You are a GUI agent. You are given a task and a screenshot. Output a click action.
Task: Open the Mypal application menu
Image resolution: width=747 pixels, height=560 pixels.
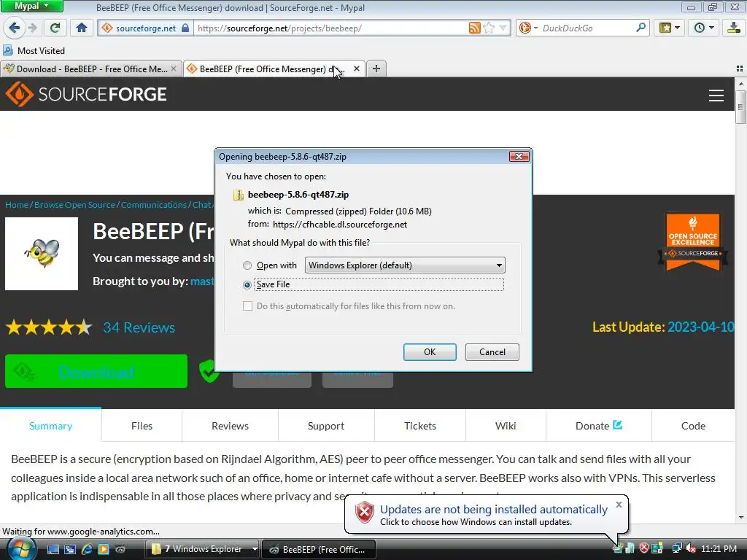pyautogui.click(x=31, y=6)
